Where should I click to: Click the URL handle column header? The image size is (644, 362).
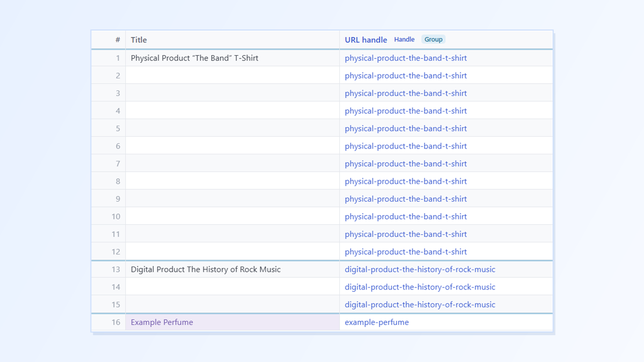click(x=446, y=40)
